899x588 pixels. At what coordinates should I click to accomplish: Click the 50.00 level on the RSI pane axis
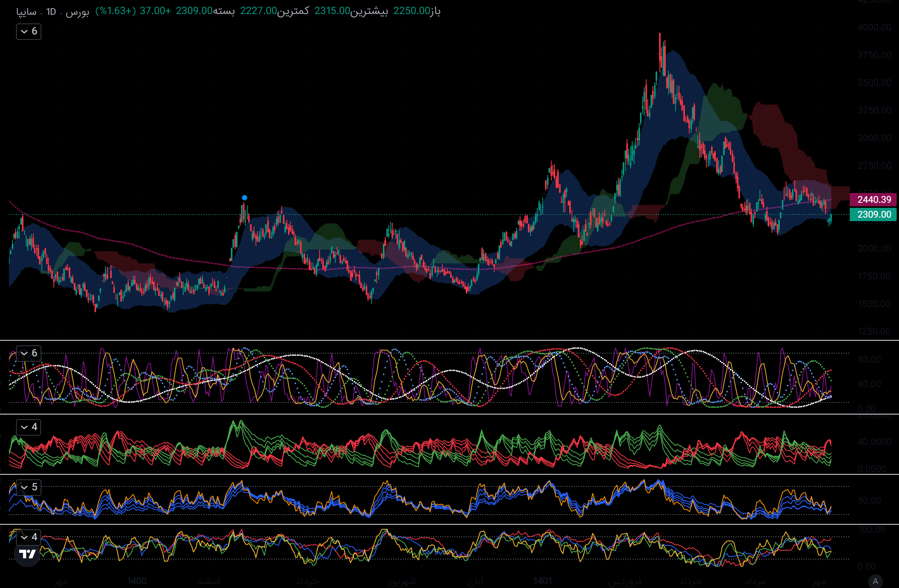click(x=869, y=500)
